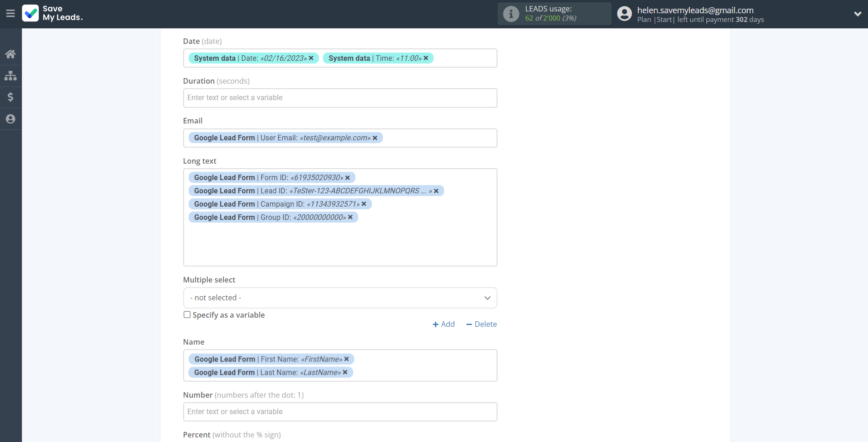
Task: Click the helen.savemyleads@gmail.com account text
Action: (x=695, y=10)
